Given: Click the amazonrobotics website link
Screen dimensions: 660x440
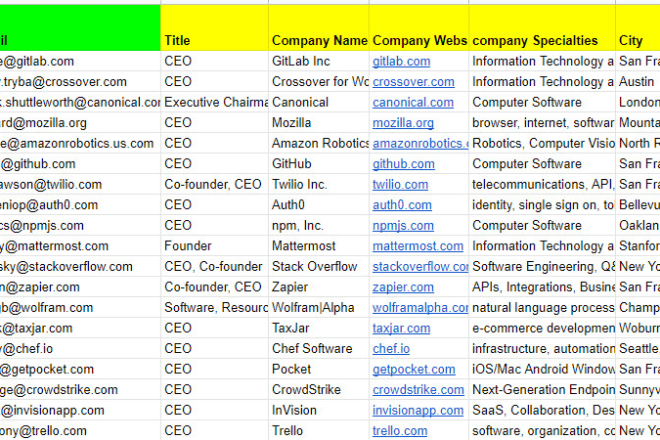Looking at the screenshot, I should pyautogui.click(x=420, y=144).
